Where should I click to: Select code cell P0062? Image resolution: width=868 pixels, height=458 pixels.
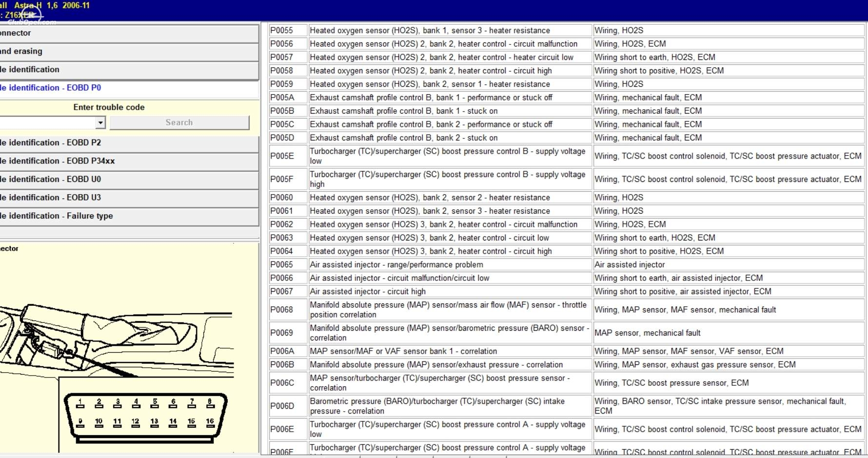point(288,224)
